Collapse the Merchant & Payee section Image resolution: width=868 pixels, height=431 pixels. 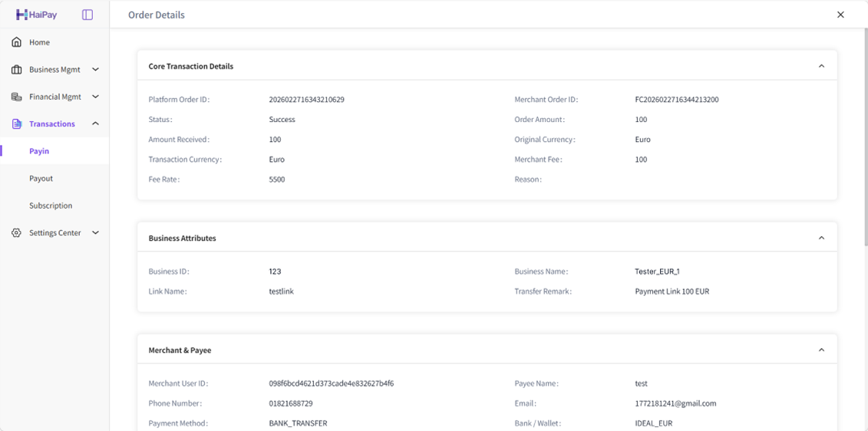tap(821, 350)
